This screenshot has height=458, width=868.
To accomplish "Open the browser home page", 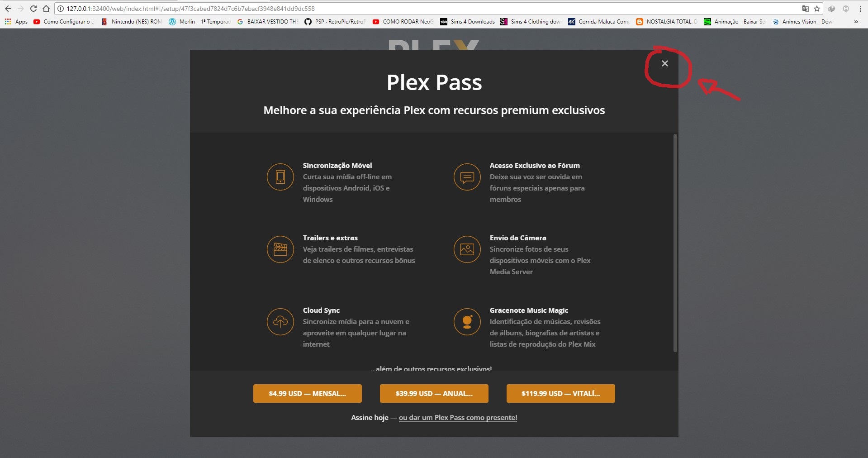I will 46,9.
